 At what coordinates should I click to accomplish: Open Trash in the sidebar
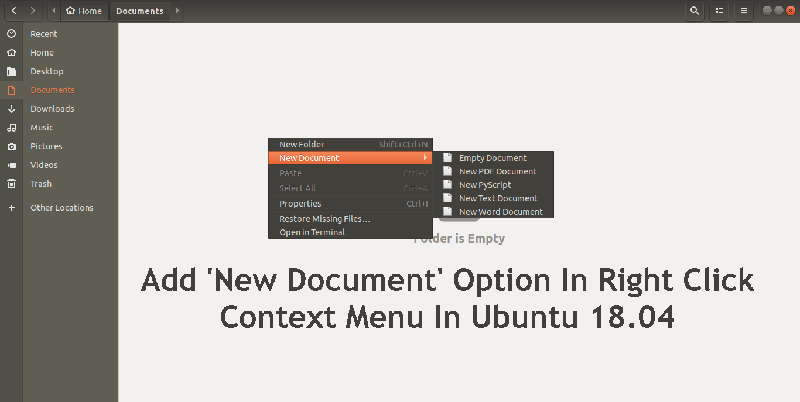click(x=41, y=184)
